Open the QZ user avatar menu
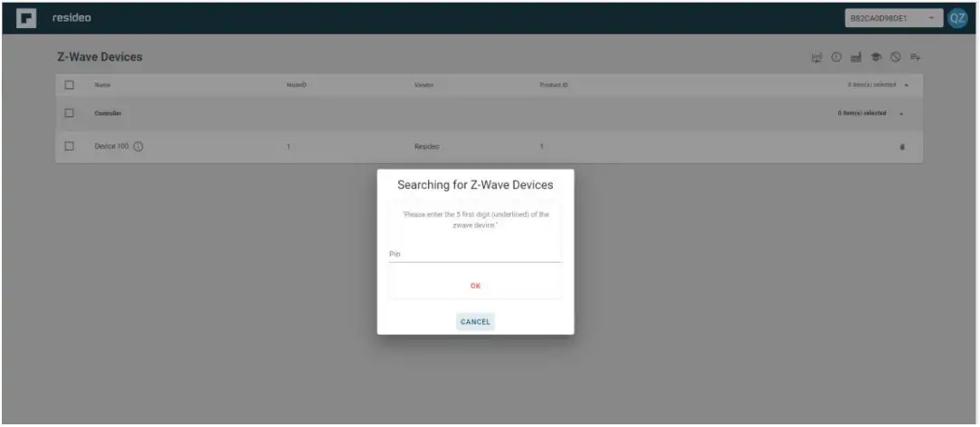980x427 pixels. tap(957, 18)
